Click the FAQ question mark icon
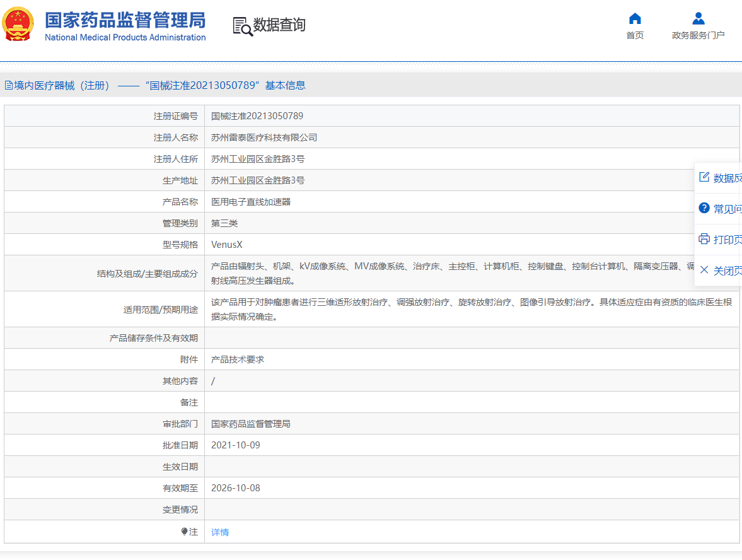The width and height of the screenshot is (742, 560). click(704, 208)
